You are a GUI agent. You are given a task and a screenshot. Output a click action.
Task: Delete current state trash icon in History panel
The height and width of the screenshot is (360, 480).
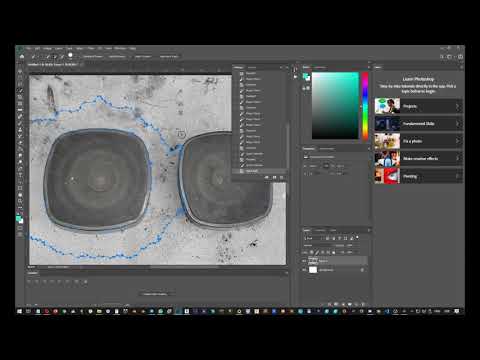(282, 178)
